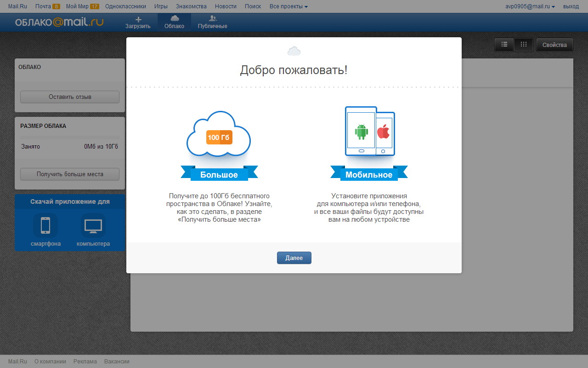Click the выход logout link

(571, 6)
